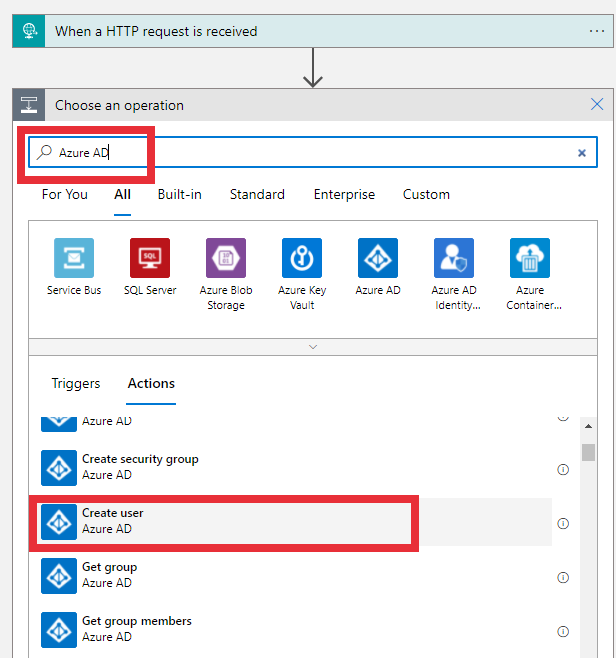616x658 pixels.
Task: Click the Create user Azure AD icon
Action: tap(59, 522)
